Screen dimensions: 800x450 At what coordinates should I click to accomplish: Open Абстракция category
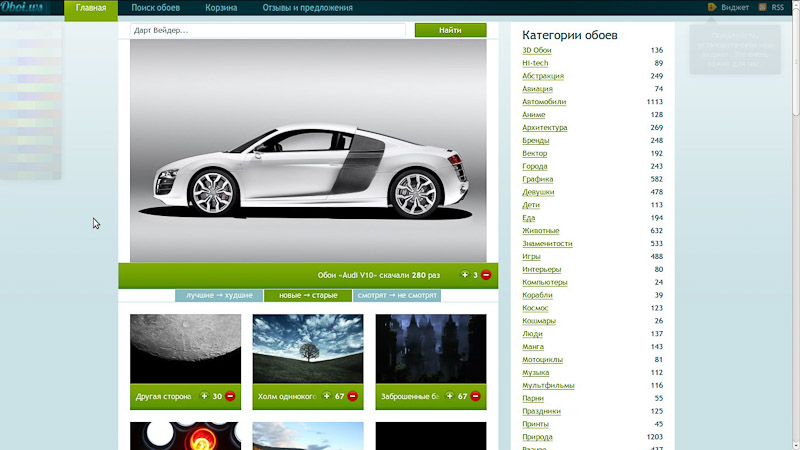(543, 76)
